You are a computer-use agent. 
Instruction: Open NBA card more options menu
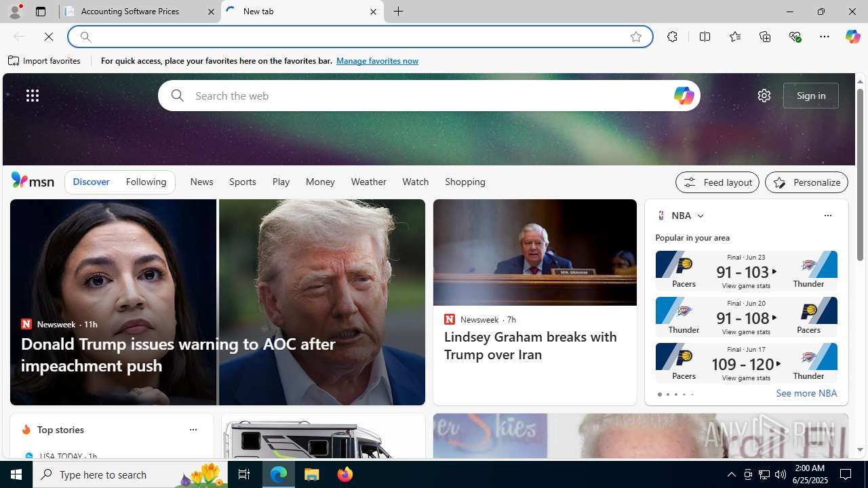[827, 216]
